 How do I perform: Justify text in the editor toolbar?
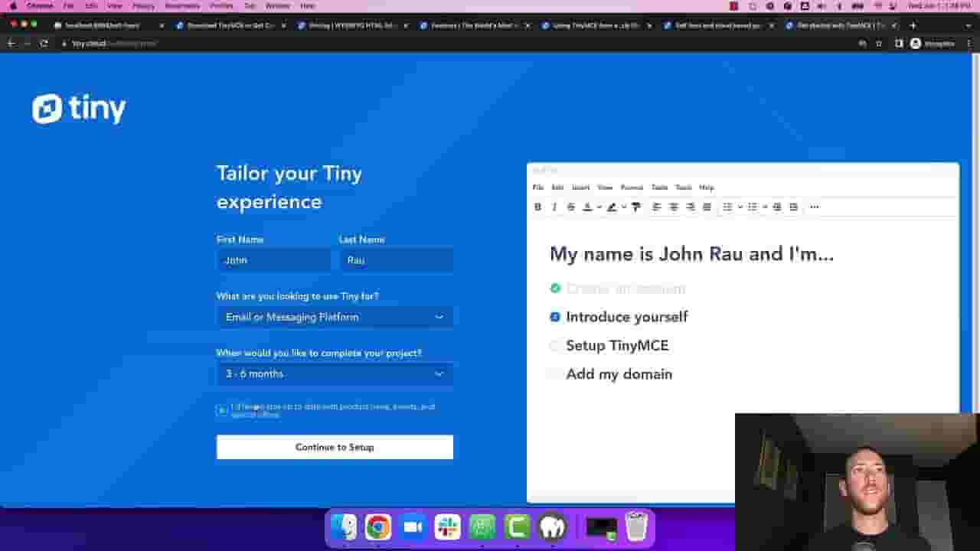(x=707, y=207)
